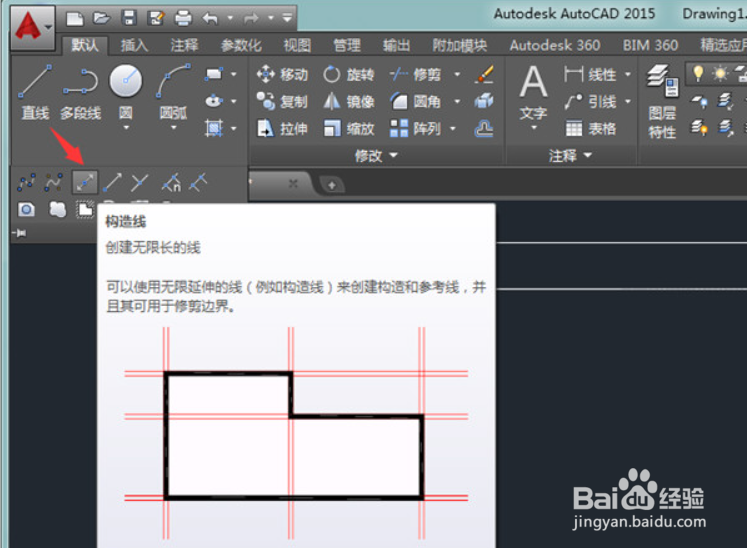
Task: Select the 直线 line tool
Action: click(x=35, y=91)
